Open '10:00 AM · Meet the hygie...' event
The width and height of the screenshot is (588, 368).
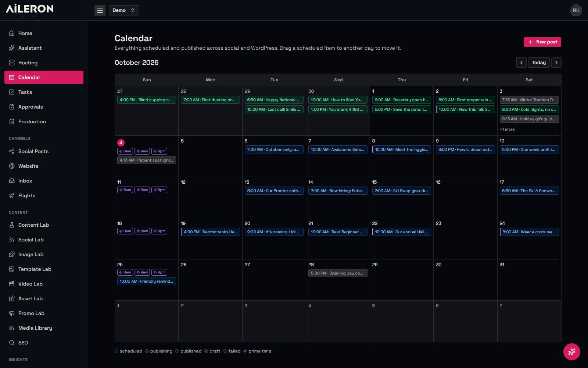402,149
